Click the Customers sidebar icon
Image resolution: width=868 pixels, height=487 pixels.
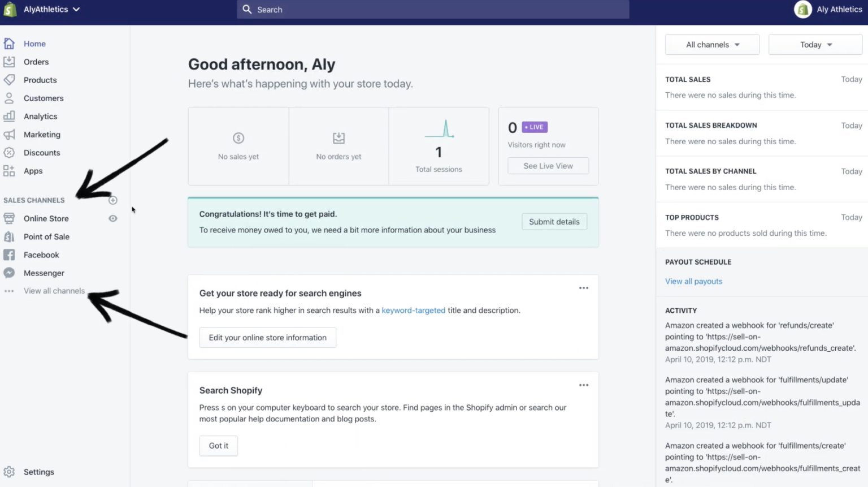pyautogui.click(x=9, y=98)
